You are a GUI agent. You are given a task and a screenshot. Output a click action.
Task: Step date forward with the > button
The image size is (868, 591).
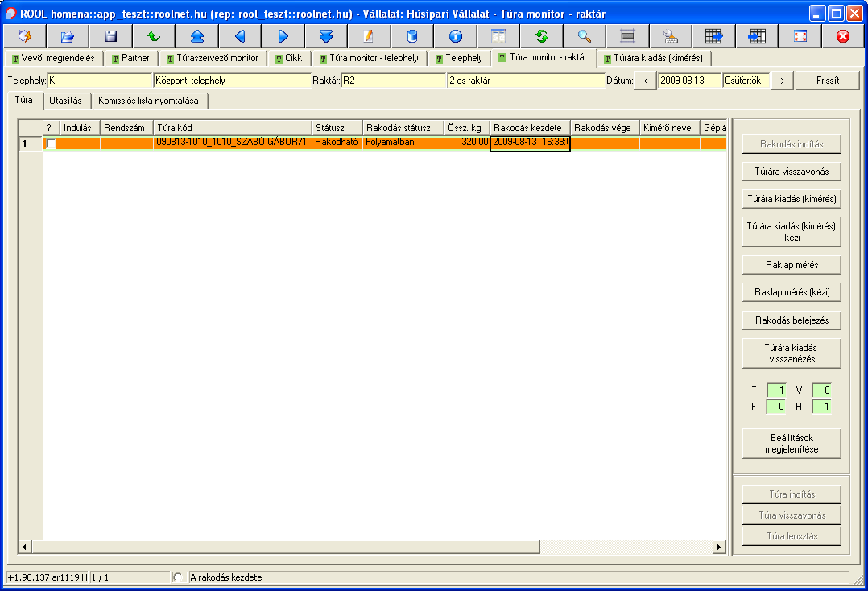coord(783,81)
